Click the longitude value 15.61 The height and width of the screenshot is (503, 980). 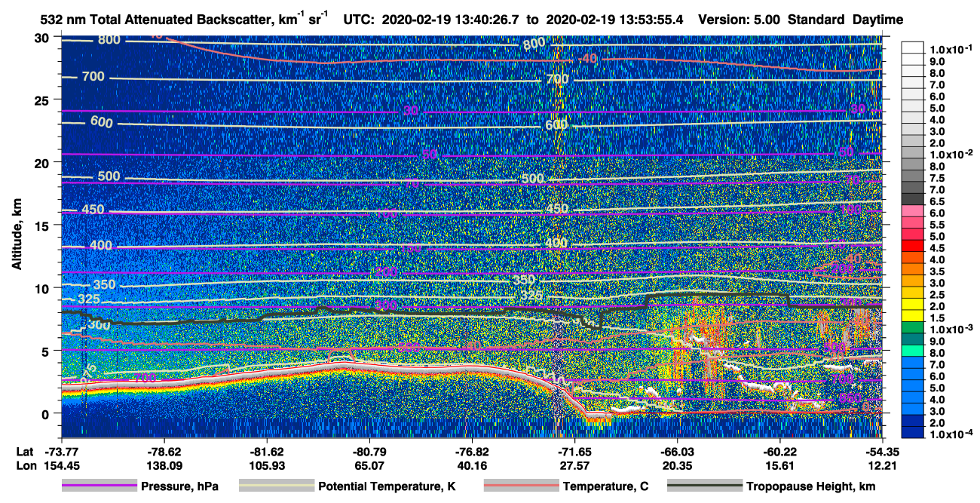[x=779, y=466]
